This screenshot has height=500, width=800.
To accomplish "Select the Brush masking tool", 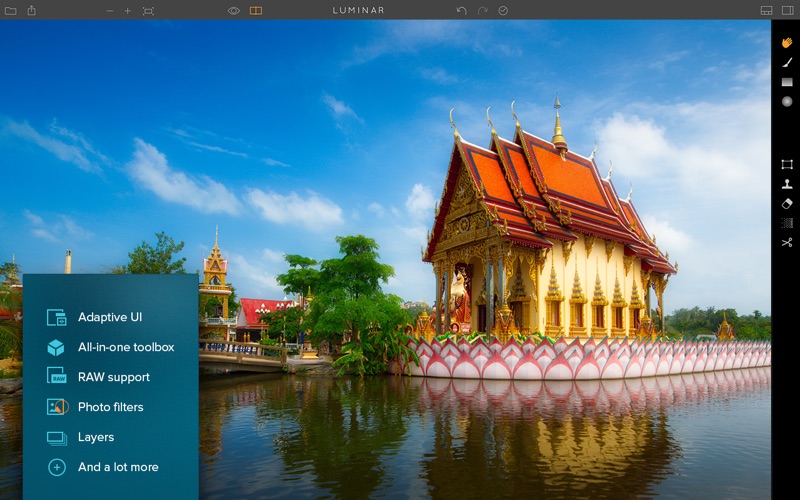I will pyautogui.click(x=787, y=62).
